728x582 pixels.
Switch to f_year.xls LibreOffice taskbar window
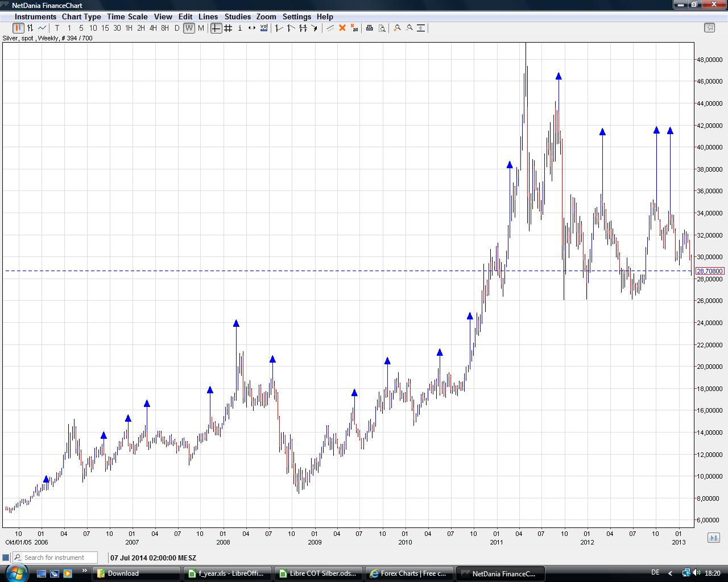[228, 573]
